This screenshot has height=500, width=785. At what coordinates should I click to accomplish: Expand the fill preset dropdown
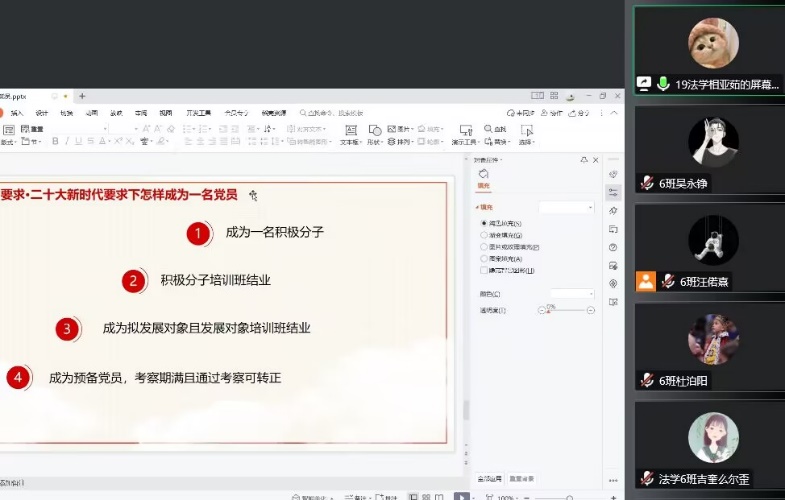point(566,207)
